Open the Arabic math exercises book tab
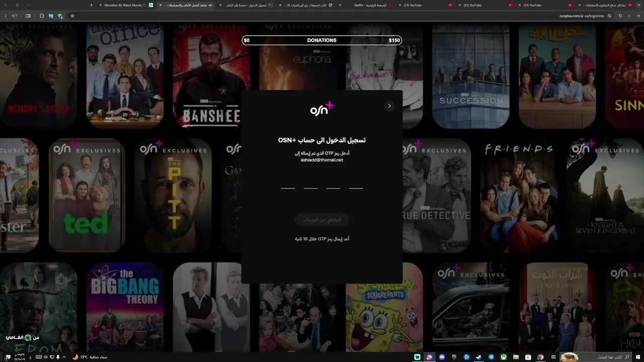Screen dimensions: 644x362 [306, 5]
